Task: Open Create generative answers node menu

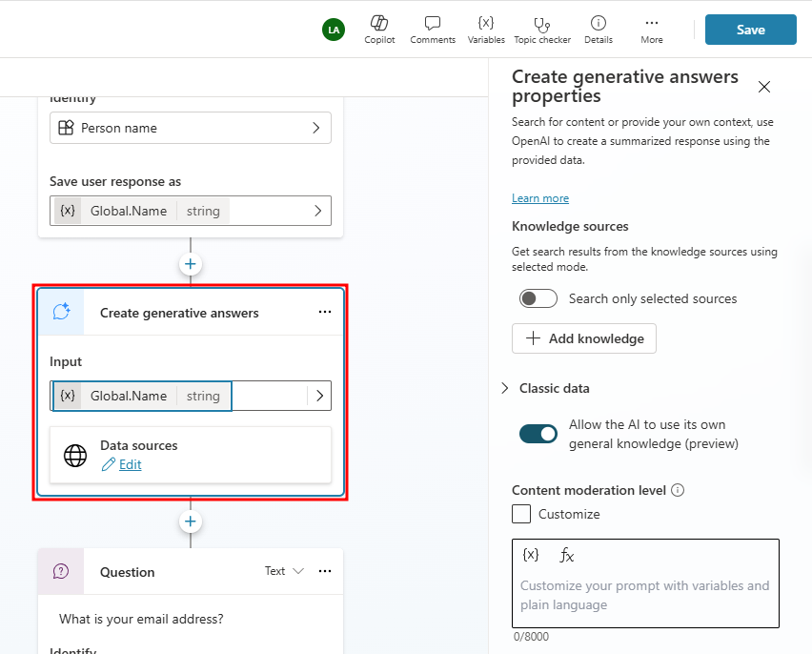Action: [325, 312]
